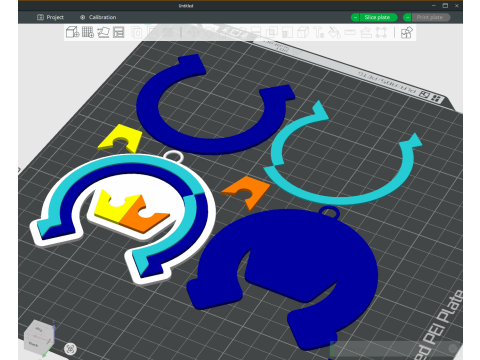This screenshot has height=360, width=480.
Task: Expand the Print plate dropdown arrow
Action: pyautogui.click(x=407, y=17)
